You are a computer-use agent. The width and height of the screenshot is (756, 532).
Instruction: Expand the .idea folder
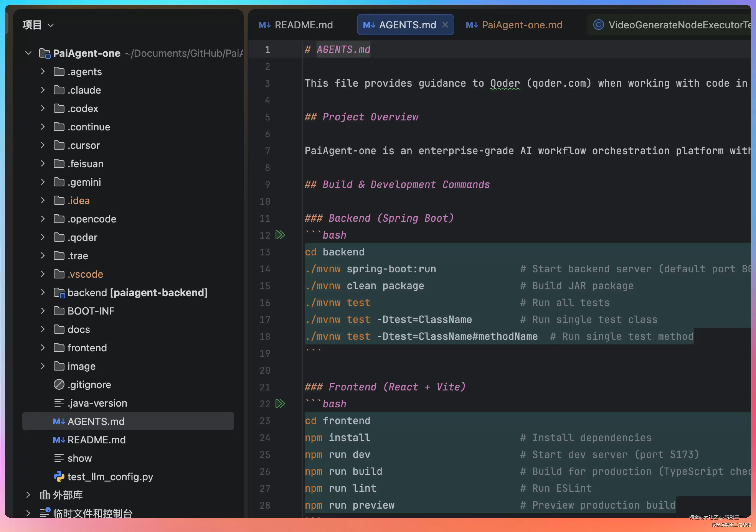(x=42, y=200)
